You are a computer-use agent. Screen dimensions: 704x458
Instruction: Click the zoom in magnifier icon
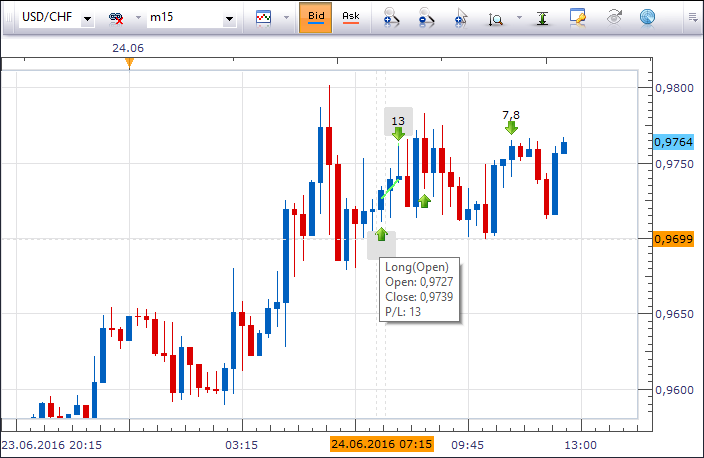391,18
